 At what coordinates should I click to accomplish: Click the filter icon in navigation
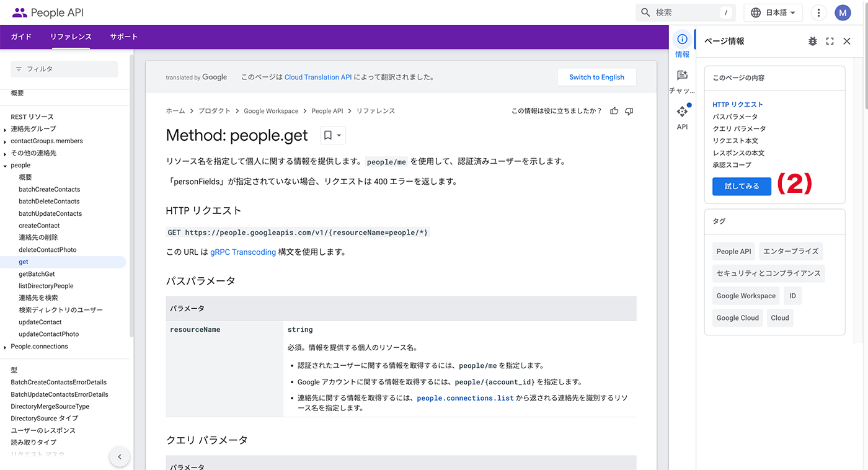pos(19,69)
